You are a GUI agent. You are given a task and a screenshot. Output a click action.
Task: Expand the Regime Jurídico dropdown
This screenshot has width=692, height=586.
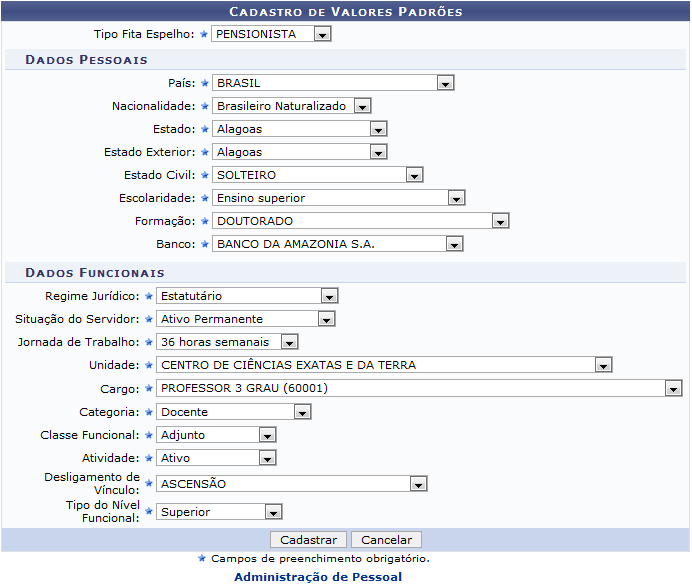click(x=247, y=296)
